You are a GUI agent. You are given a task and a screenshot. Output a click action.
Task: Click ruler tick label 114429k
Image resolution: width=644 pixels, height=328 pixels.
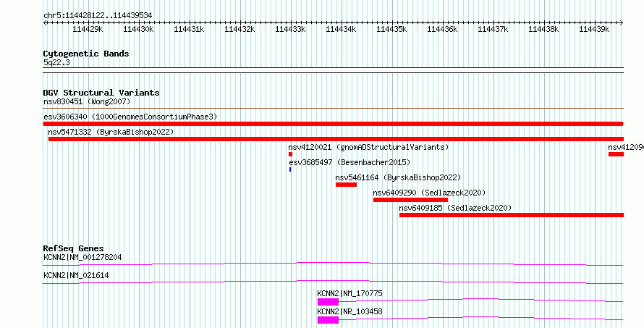[x=88, y=29]
